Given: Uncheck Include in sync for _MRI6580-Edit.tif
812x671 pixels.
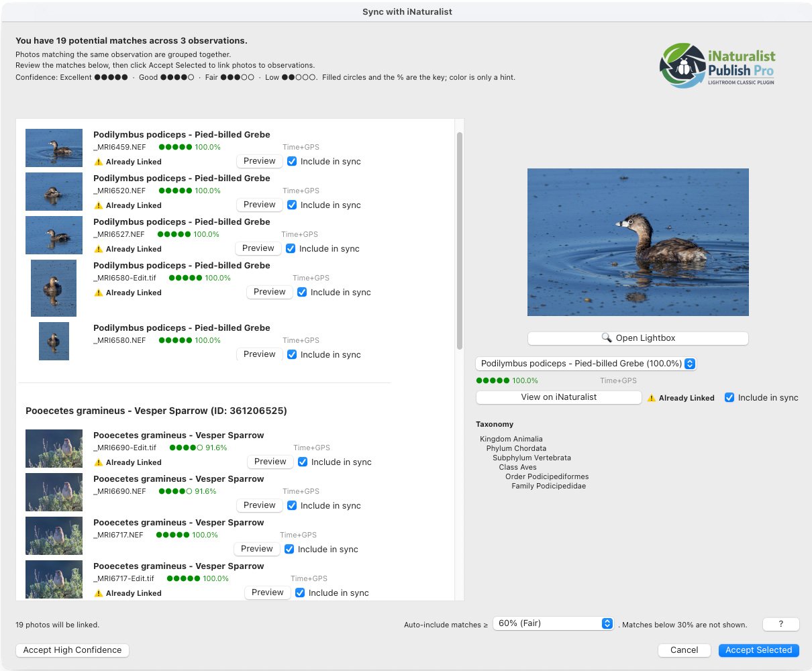Looking at the screenshot, I should click(x=302, y=292).
